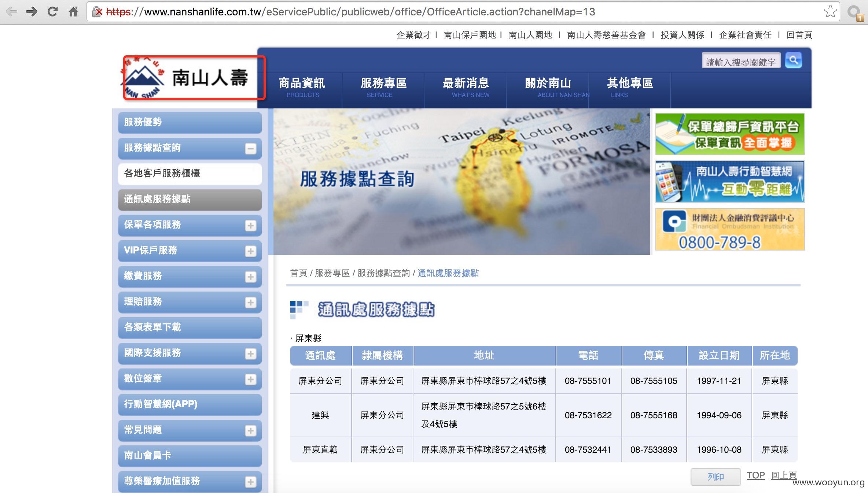Bookmark the page with the star icon
The height and width of the screenshot is (493, 868).
[830, 11]
